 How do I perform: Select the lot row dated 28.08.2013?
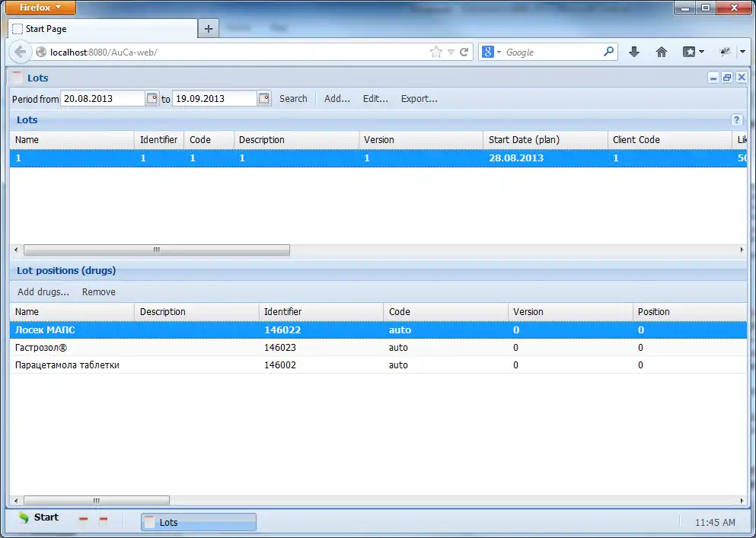378,158
